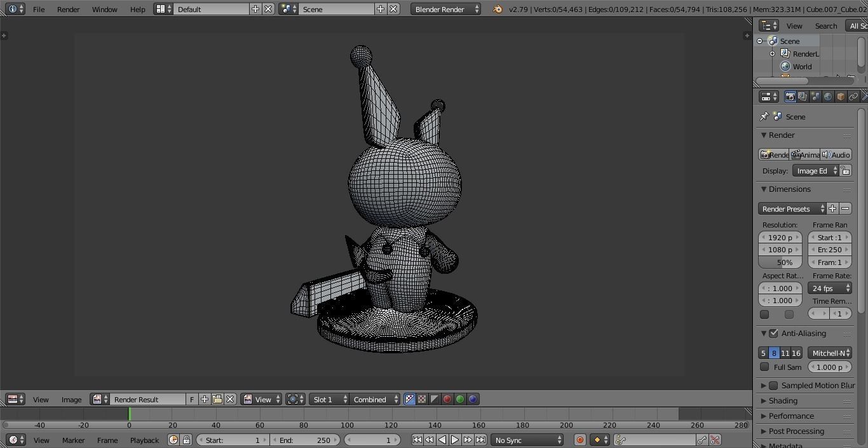Add a new screen layout with plus
The height and width of the screenshot is (448, 868).
point(255,9)
